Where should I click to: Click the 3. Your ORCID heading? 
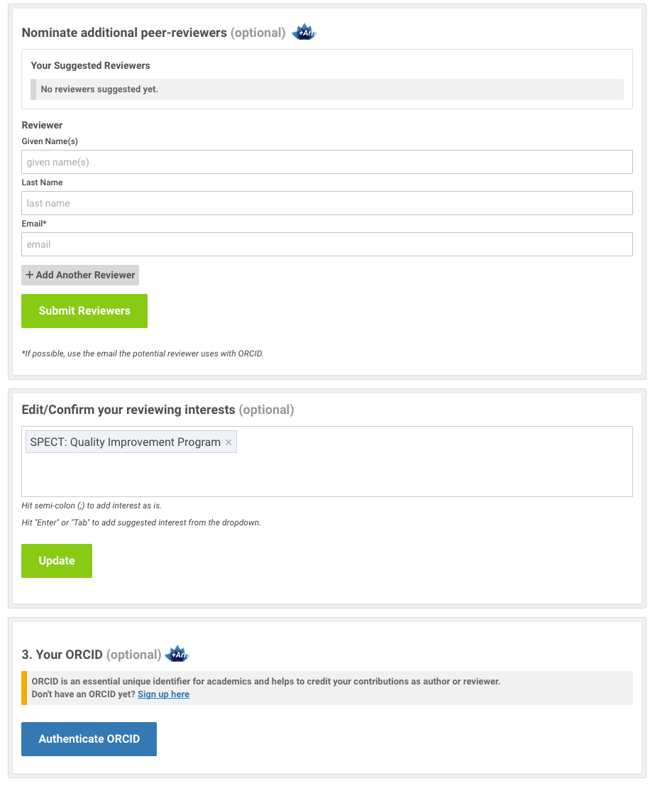click(62, 655)
